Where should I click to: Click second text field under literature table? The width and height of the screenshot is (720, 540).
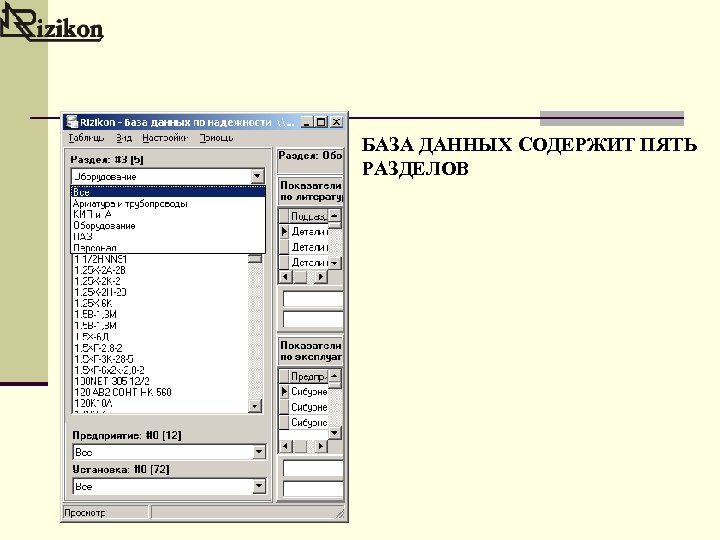[313, 319]
